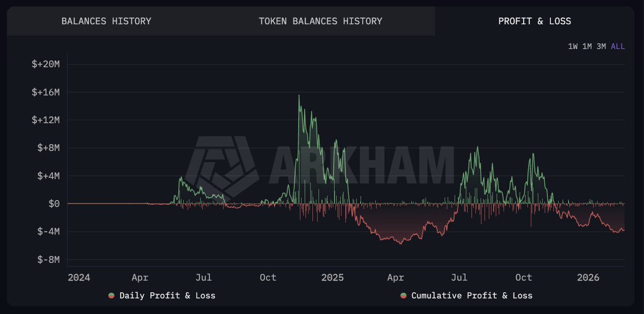Open the Token Balances History tab
Image resolution: width=644 pixels, height=314 pixels.
[x=320, y=21]
